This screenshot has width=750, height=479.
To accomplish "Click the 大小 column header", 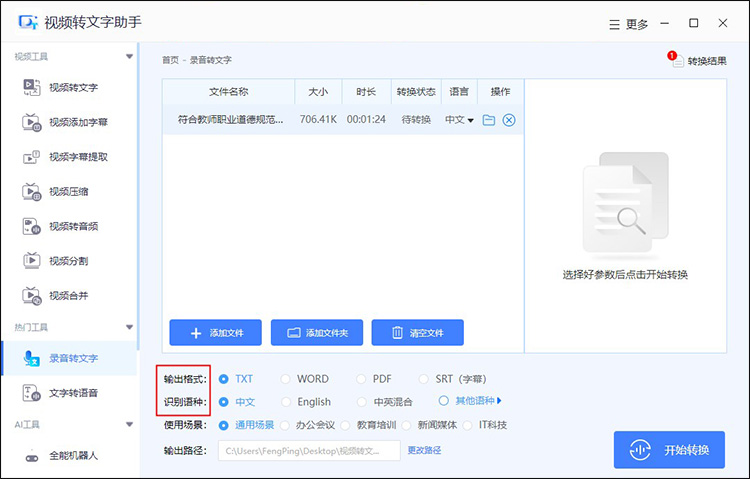I will (x=319, y=91).
